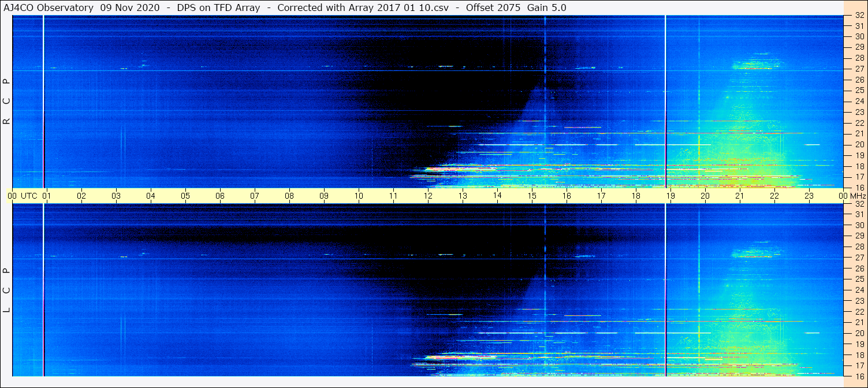This screenshot has width=868, height=388.
Task: Click the "14" hour mark
Action: [x=497, y=196]
